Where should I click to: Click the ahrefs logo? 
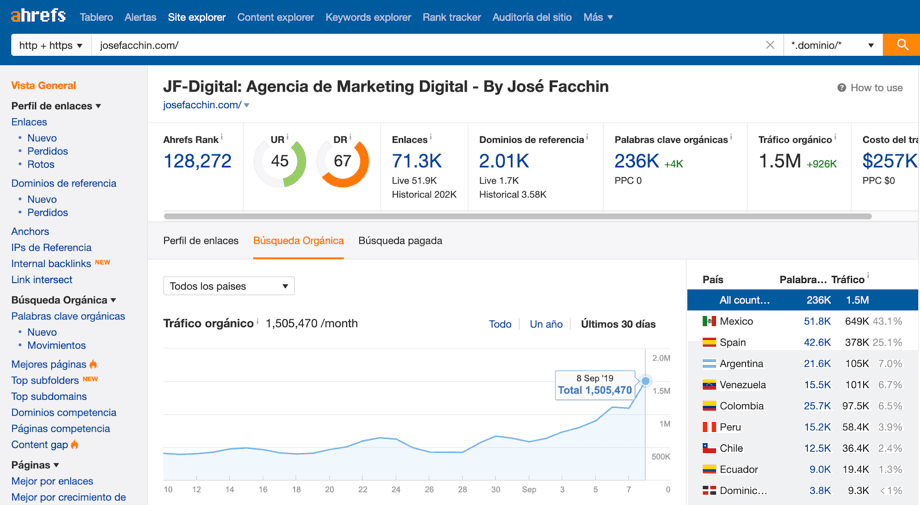(38, 15)
